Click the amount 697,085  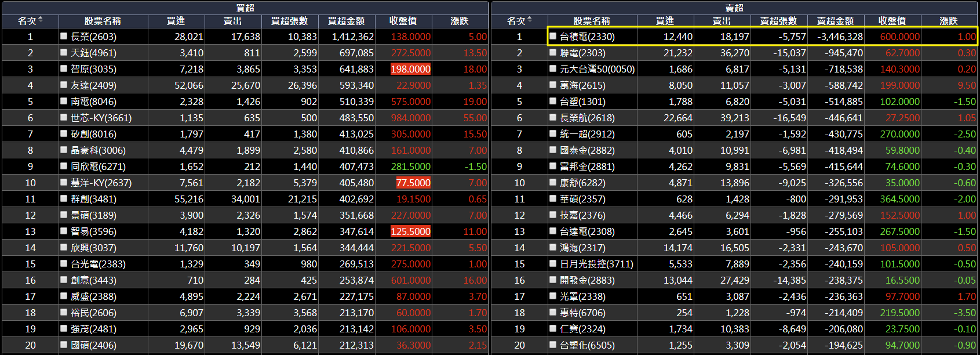[356, 53]
